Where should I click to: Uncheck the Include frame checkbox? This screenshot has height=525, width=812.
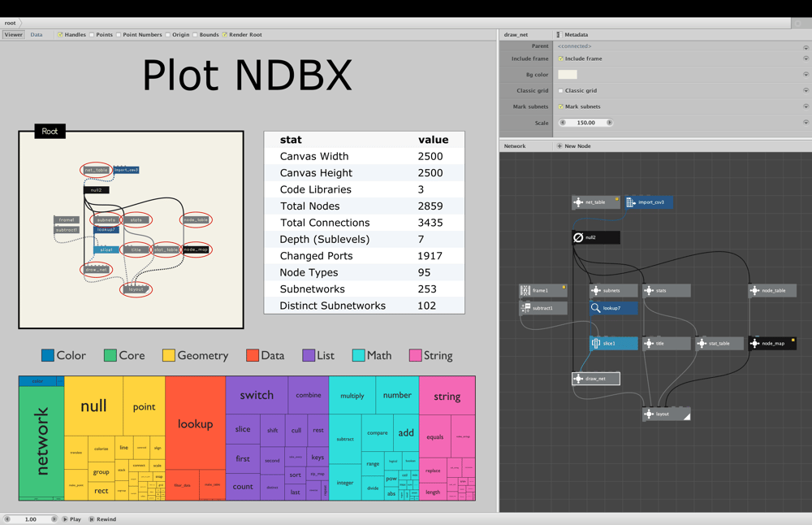pyautogui.click(x=561, y=59)
